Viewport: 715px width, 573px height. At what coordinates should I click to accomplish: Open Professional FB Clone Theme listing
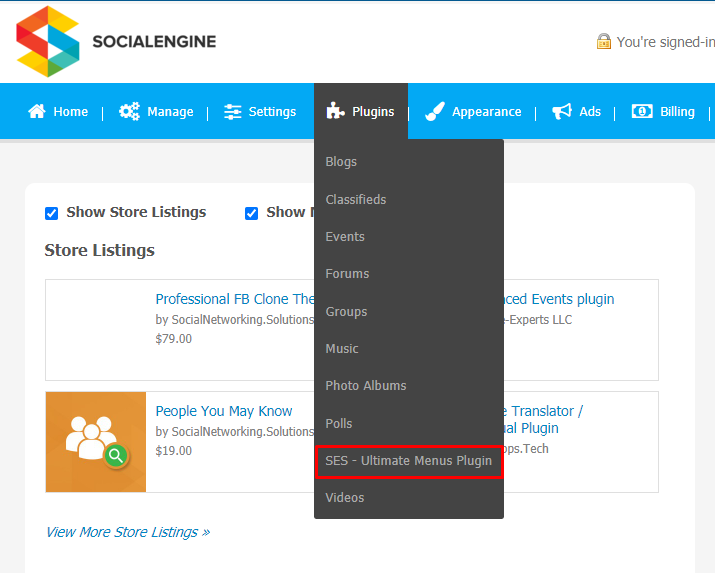234,299
